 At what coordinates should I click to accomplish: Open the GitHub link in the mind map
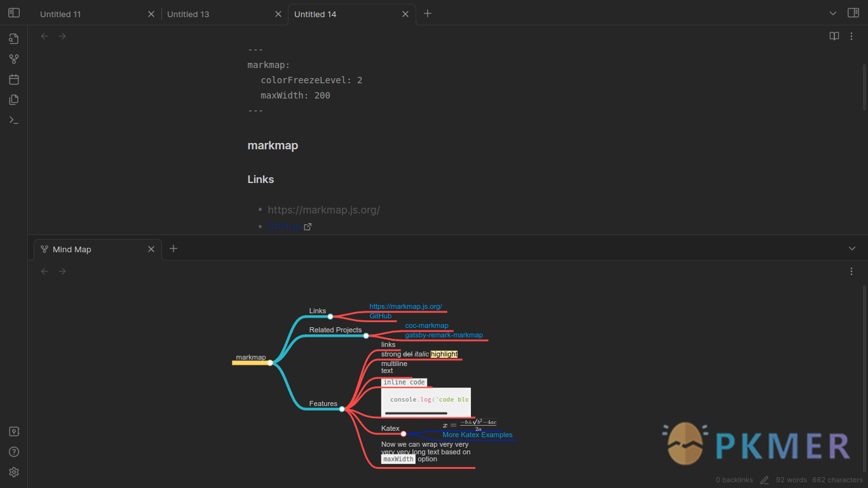click(x=381, y=316)
